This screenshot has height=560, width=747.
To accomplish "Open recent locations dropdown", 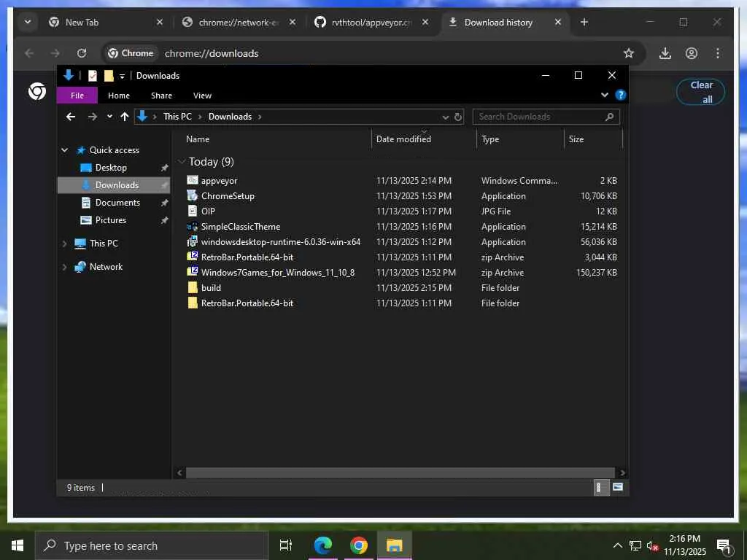I will pyautogui.click(x=109, y=117).
